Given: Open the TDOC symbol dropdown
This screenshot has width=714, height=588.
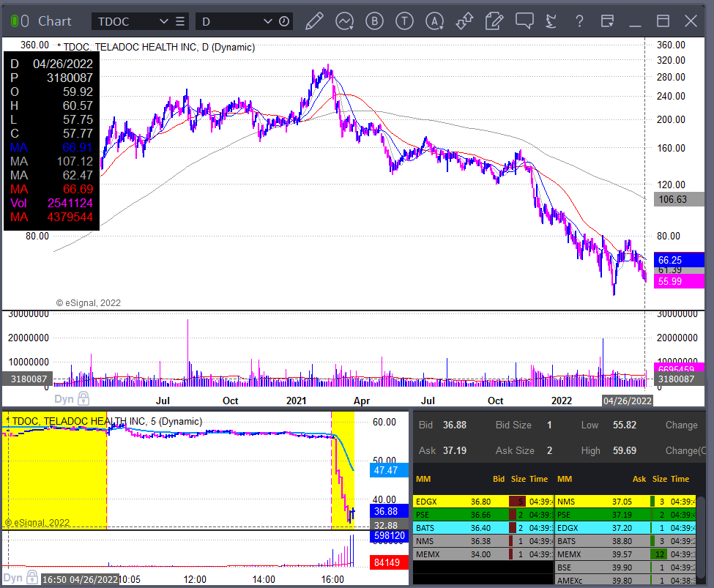Looking at the screenshot, I should point(163,21).
